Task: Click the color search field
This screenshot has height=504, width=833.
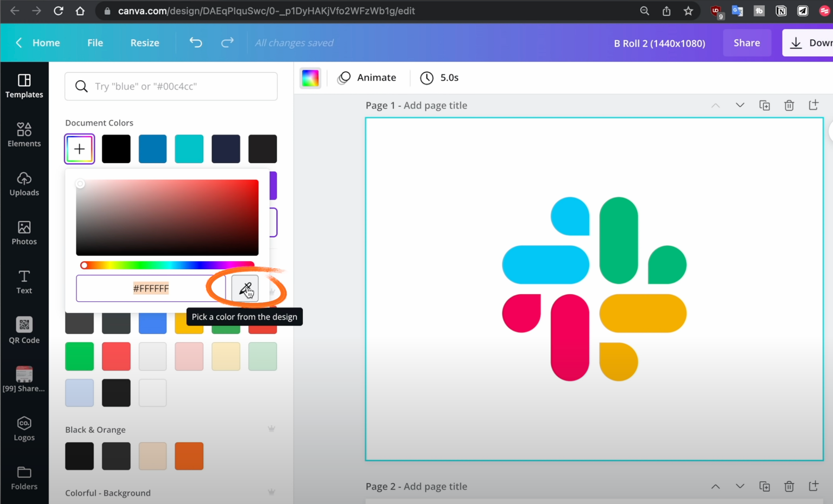Action: pos(171,86)
